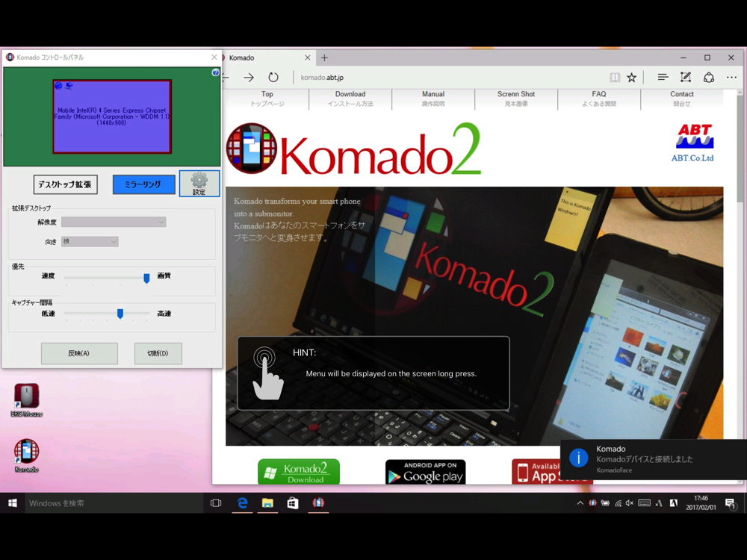Open Edge from the taskbar
This screenshot has width=747, height=560.
coord(243,503)
